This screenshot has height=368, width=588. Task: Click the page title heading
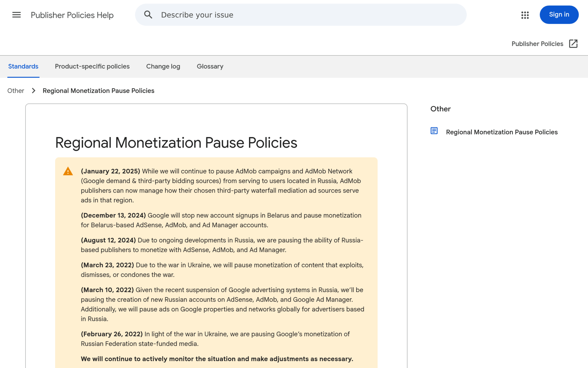pos(176,143)
